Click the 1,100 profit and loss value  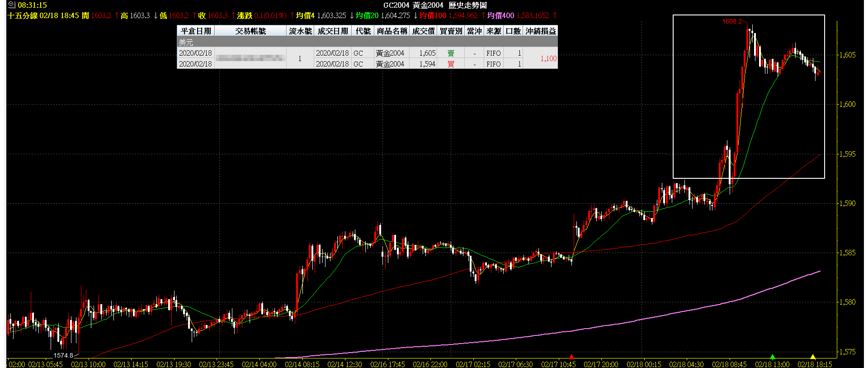coord(548,58)
